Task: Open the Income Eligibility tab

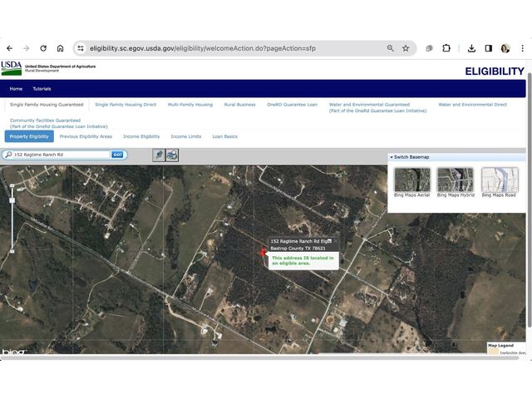Action: [141, 136]
